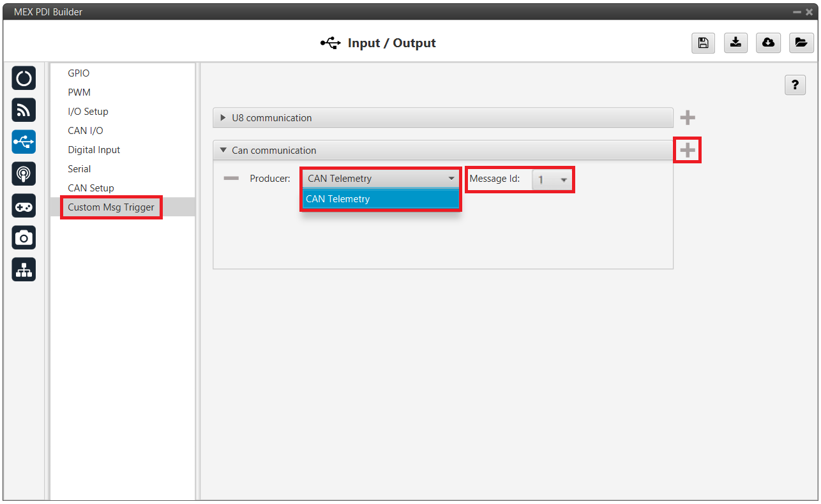This screenshot has width=821, height=504.
Task: Open the podcast-style antenna sidebar icon
Action: point(24,174)
